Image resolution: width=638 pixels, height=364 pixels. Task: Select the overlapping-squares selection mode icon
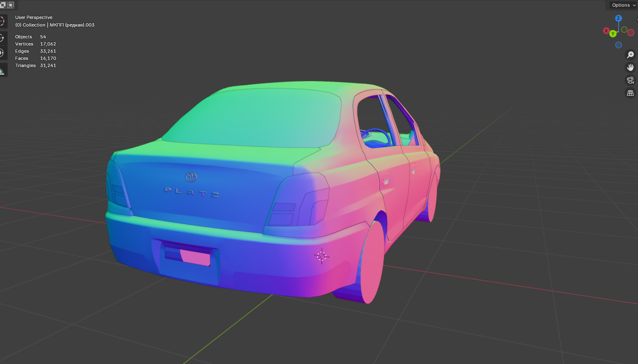click(x=3, y=5)
